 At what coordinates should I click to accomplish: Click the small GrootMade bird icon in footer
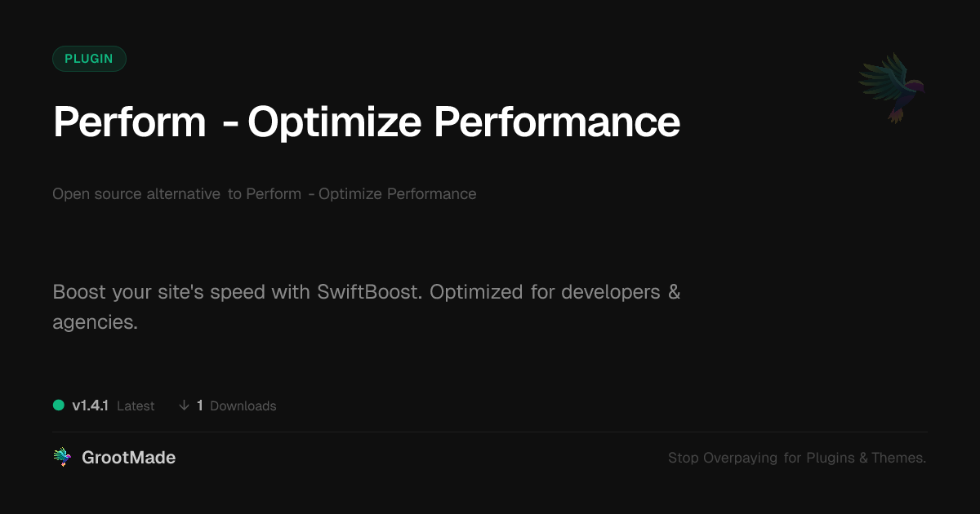[62, 458]
